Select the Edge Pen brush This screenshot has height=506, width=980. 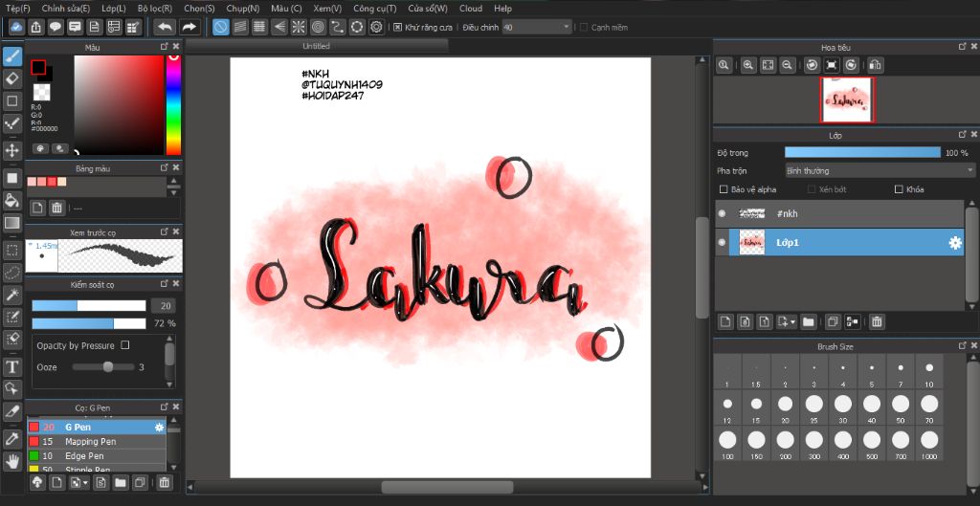pos(97,456)
